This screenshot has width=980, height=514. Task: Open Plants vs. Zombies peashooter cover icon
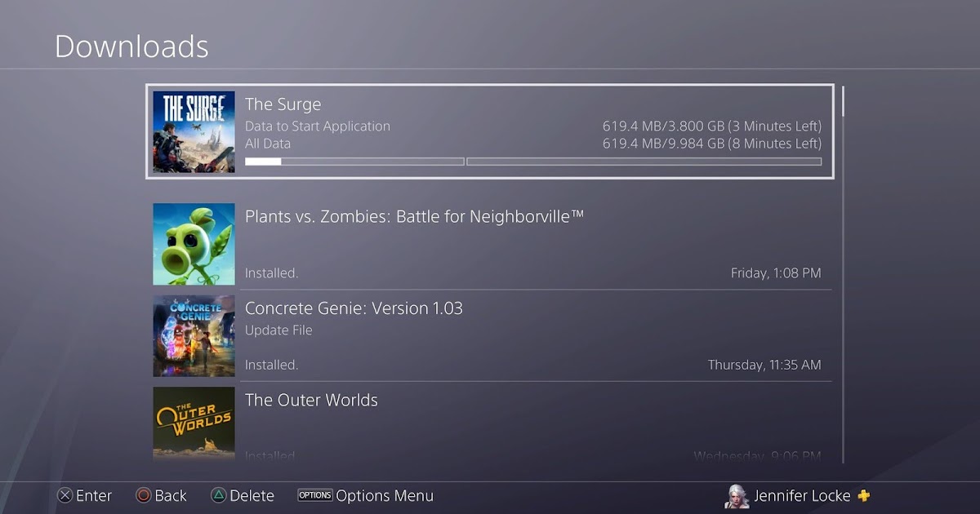(194, 244)
